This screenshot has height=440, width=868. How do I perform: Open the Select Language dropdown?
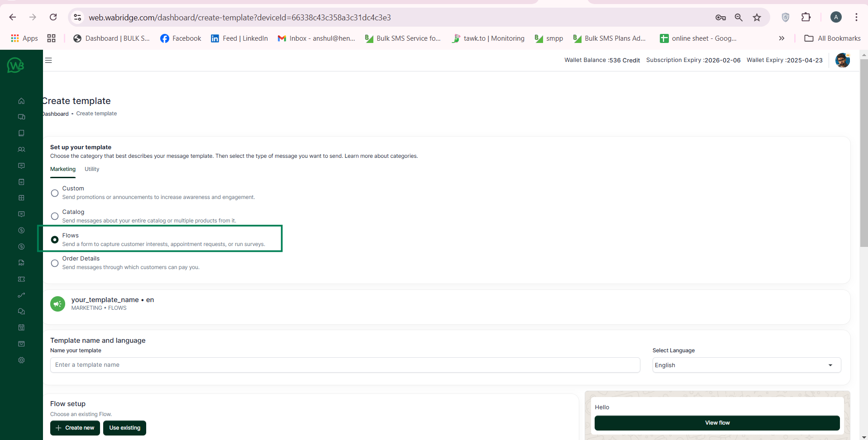point(746,365)
